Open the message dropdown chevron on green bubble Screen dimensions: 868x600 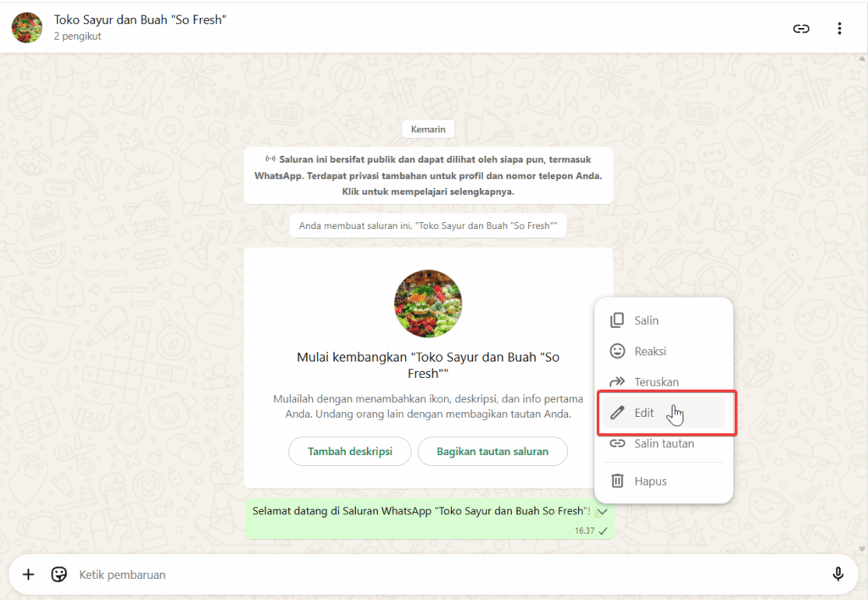[x=603, y=511]
